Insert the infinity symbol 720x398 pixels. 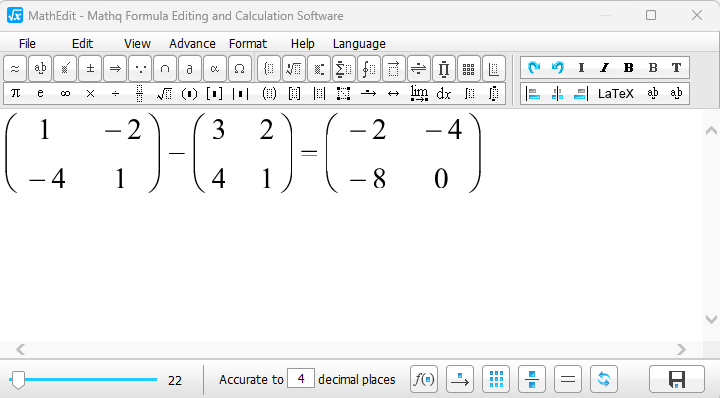tap(65, 94)
